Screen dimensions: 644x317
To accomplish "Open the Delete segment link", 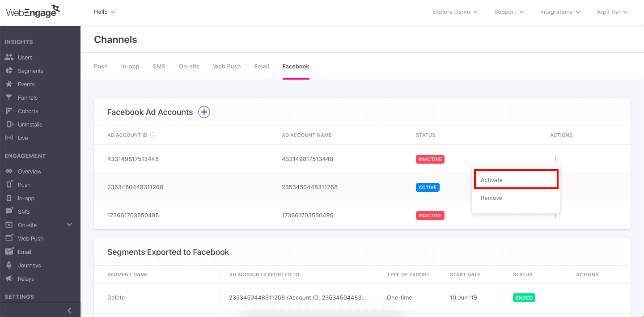I will point(116,297).
